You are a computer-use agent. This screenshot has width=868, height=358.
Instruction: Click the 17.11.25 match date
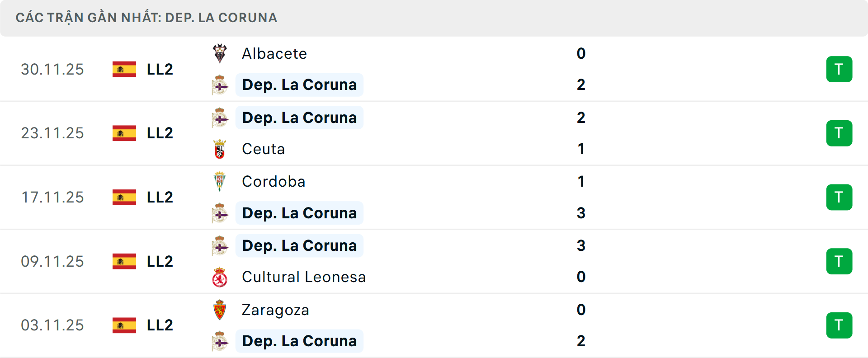52,198
